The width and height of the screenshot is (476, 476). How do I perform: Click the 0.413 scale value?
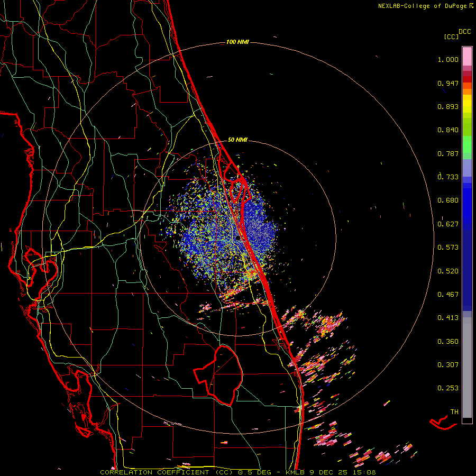click(448, 318)
